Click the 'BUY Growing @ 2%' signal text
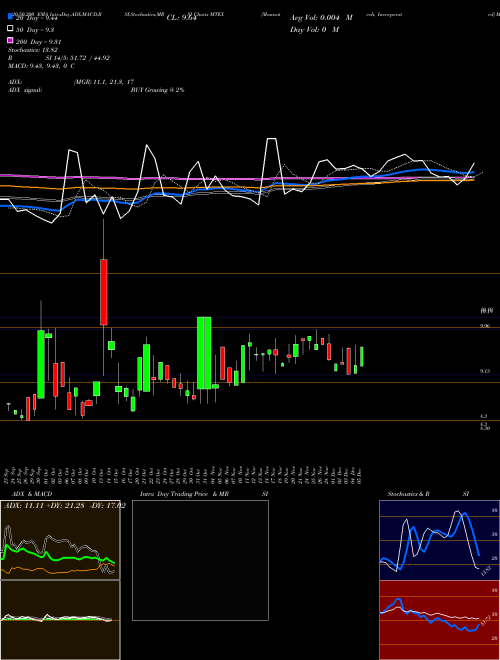The width and height of the screenshot is (500, 660). (157, 90)
